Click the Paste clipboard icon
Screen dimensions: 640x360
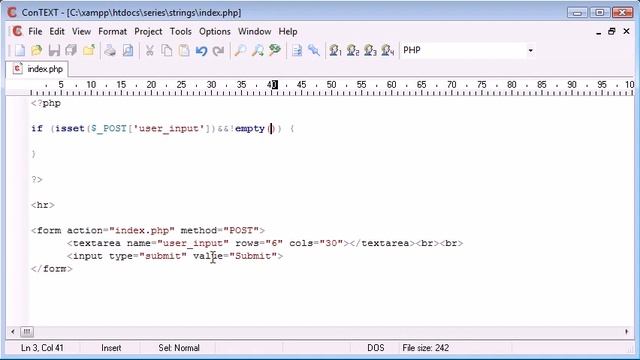184,51
